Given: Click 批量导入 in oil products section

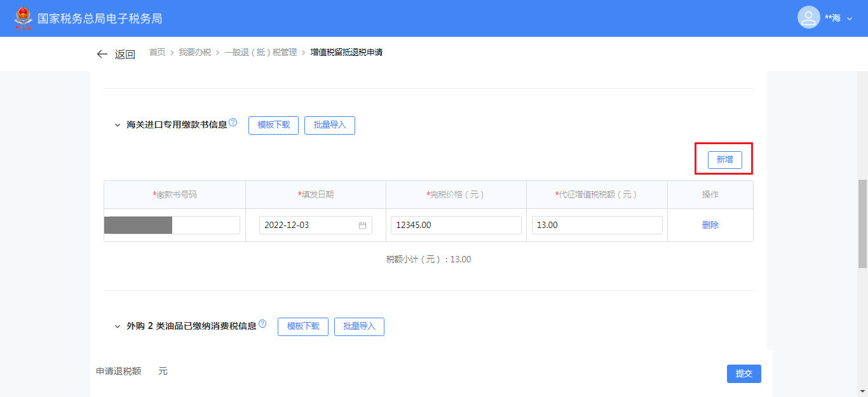Looking at the screenshot, I should click(359, 326).
